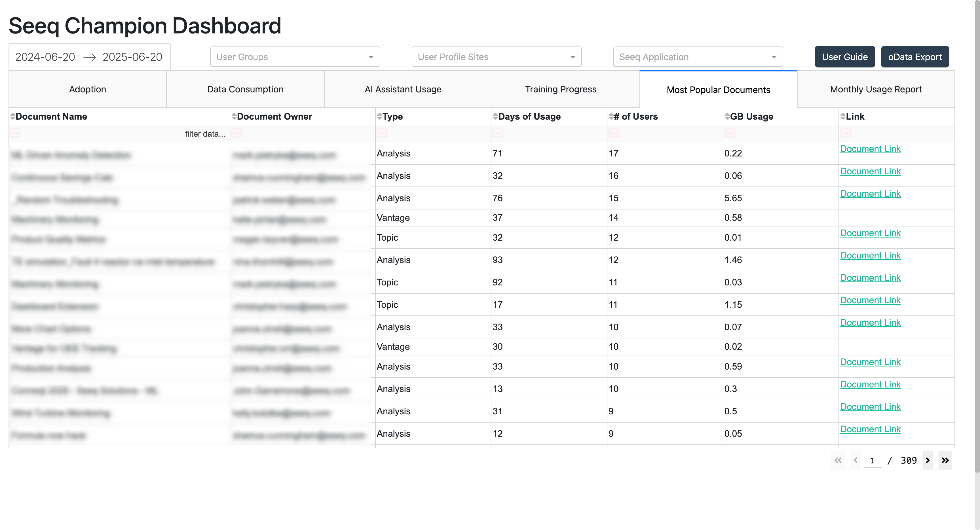This screenshot has width=980, height=530.
Task: Open Document Link for 0.06 GB row
Action: pyautogui.click(x=870, y=171)
